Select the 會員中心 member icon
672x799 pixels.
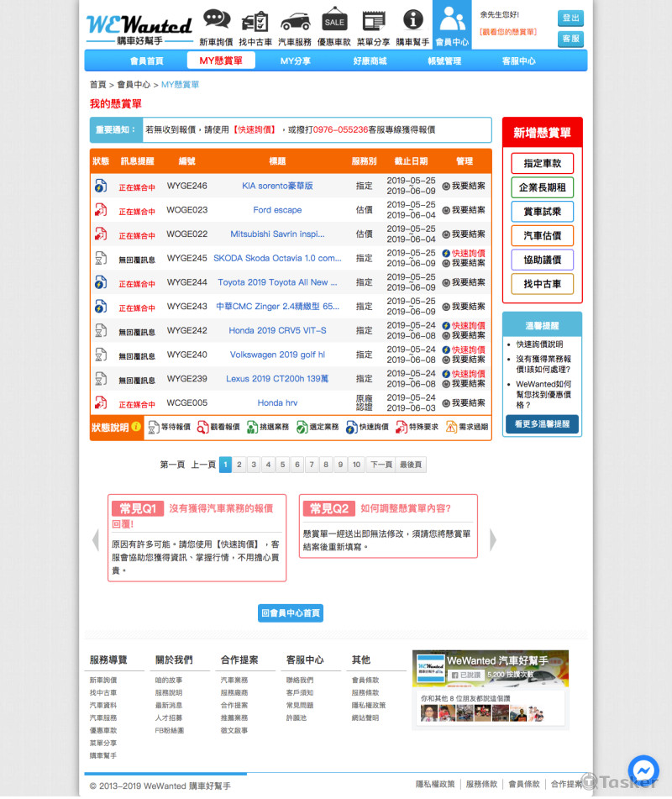(x=451, y=18)
